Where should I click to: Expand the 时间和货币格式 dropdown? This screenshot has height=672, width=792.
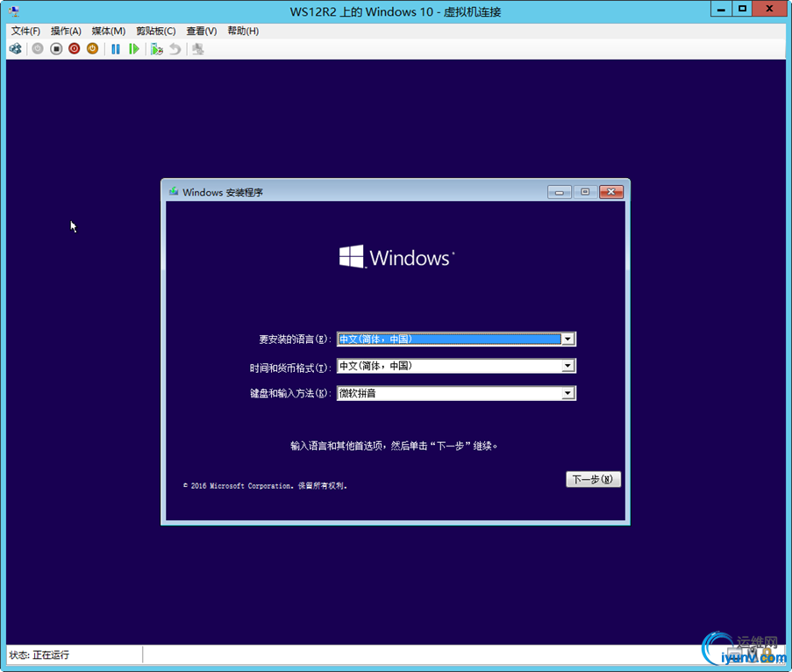[568, 366]
